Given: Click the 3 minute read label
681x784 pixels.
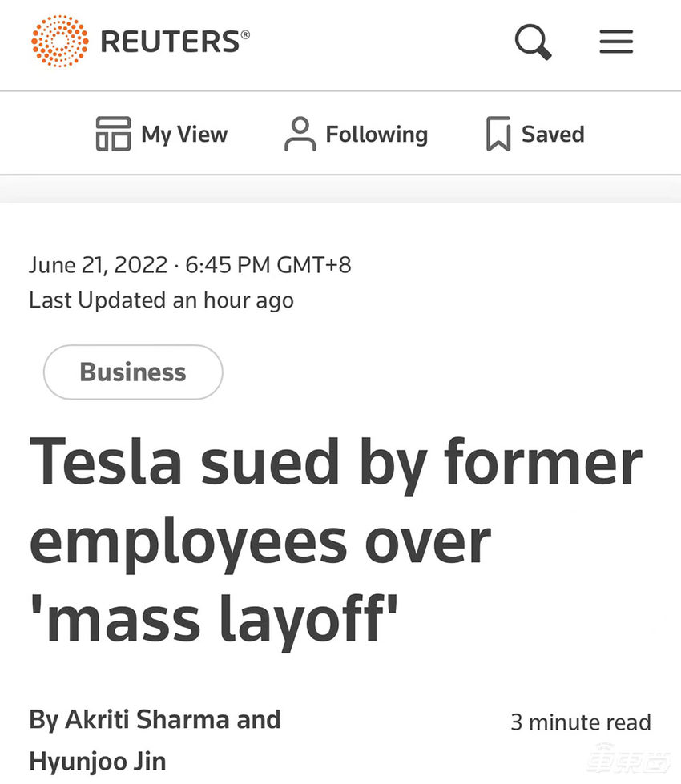Looking at the screenshot, I should (x=581, y=722).
